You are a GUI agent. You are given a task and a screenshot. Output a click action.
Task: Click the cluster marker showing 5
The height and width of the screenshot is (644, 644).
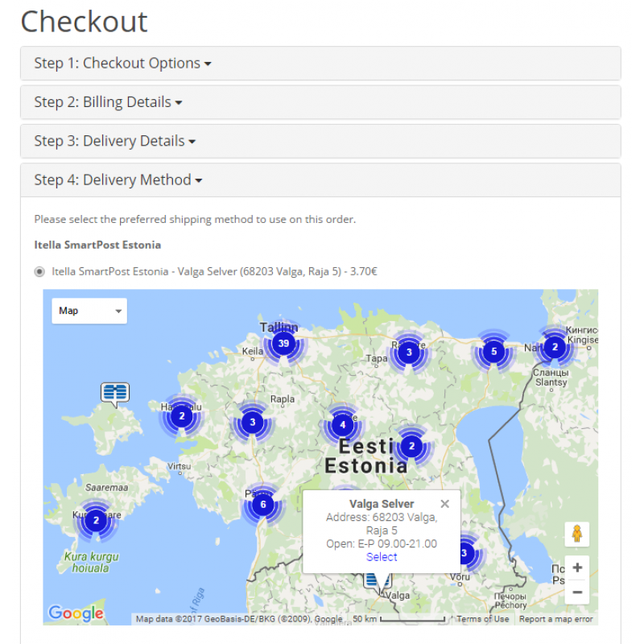(x=493, y=351)
